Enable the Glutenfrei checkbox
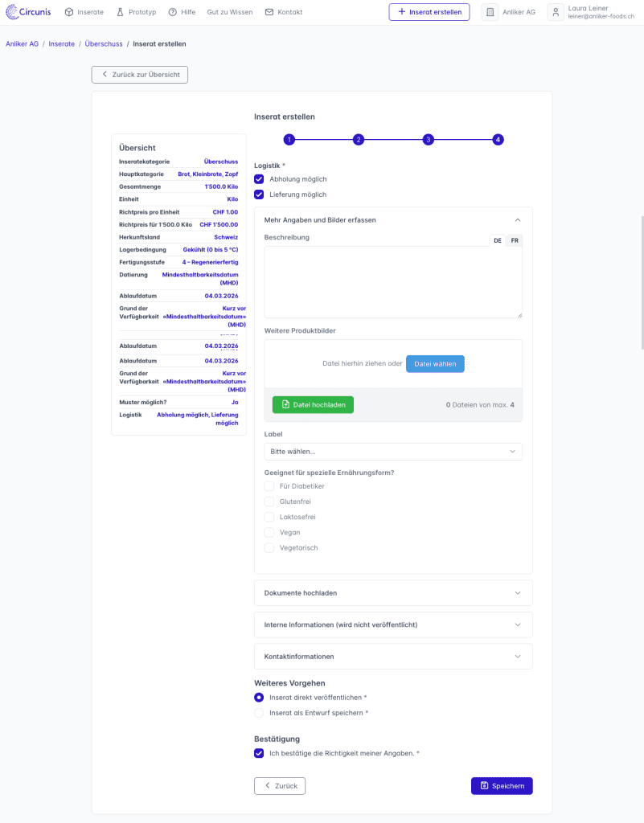 pos(269,502)
